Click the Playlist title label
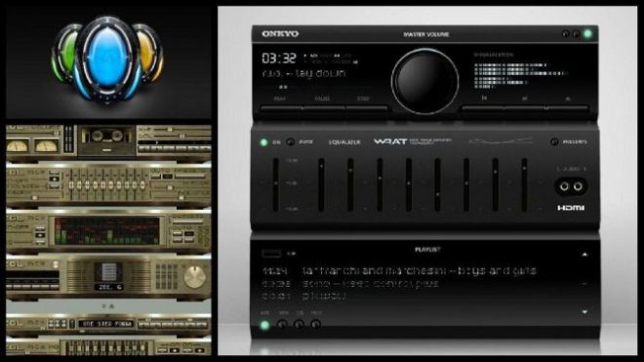Viewport: 644px width, 362px height. [x=427, y=250]
